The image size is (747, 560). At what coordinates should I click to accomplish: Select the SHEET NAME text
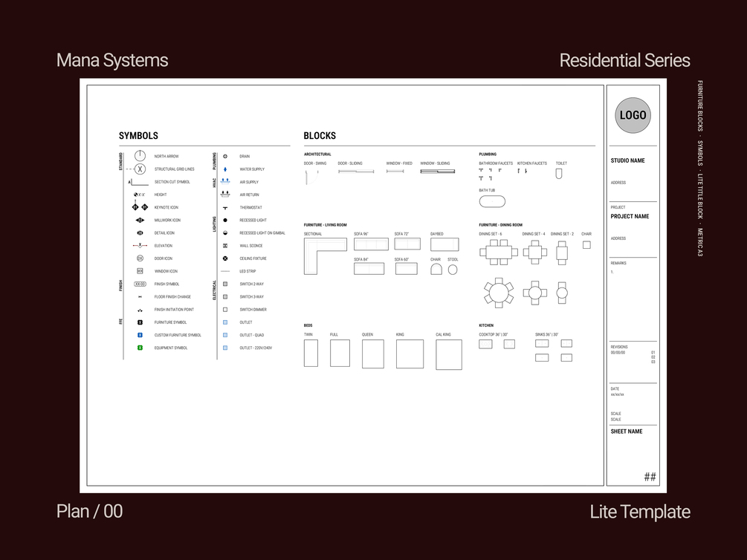(627, 432)
